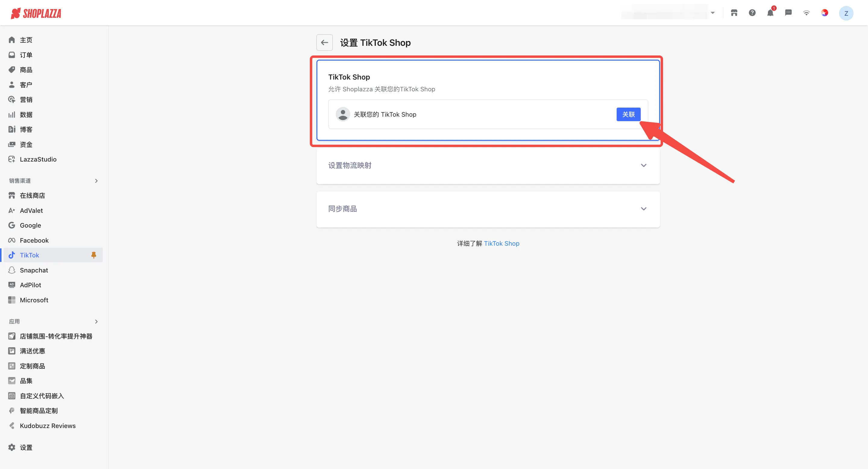The height and width of the screenshot is (469, 868).
Task: Click the 店铺氛围-转化率提升神器 app icon
Action: [x=12, y=336]
